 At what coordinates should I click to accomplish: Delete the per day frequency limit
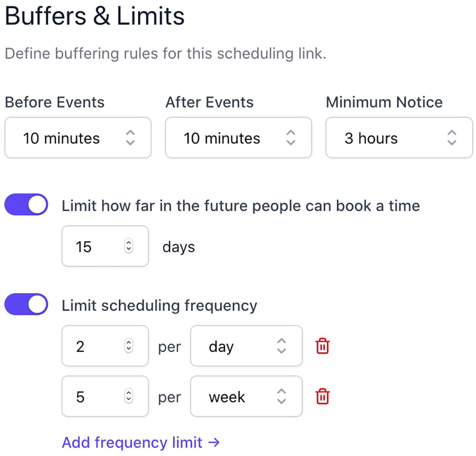(323, 346)
